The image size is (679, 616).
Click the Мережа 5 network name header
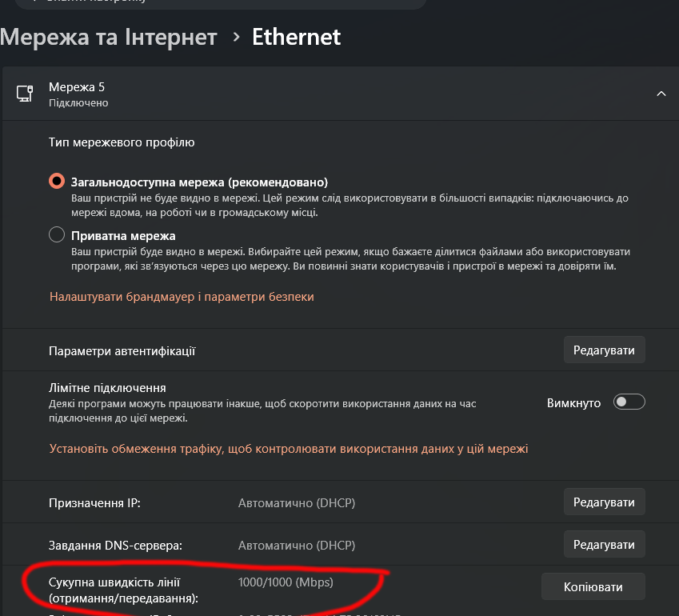77,87
